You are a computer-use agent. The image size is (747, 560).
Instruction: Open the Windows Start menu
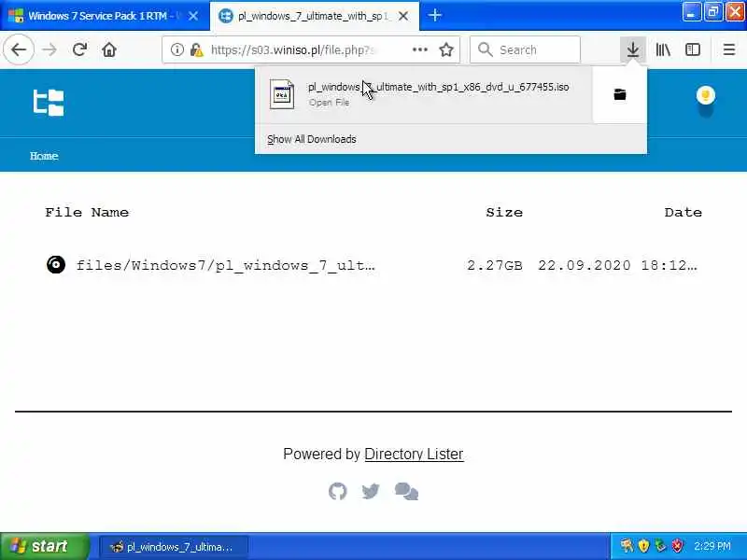pyautogui.click(x=44, y=546)
